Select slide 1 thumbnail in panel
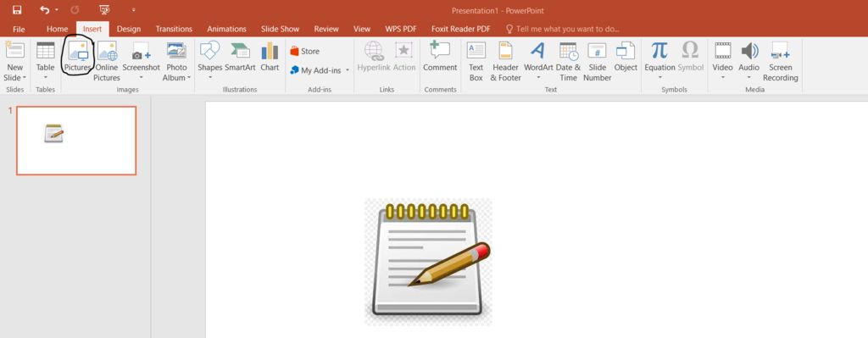 (x=76, y=141)
